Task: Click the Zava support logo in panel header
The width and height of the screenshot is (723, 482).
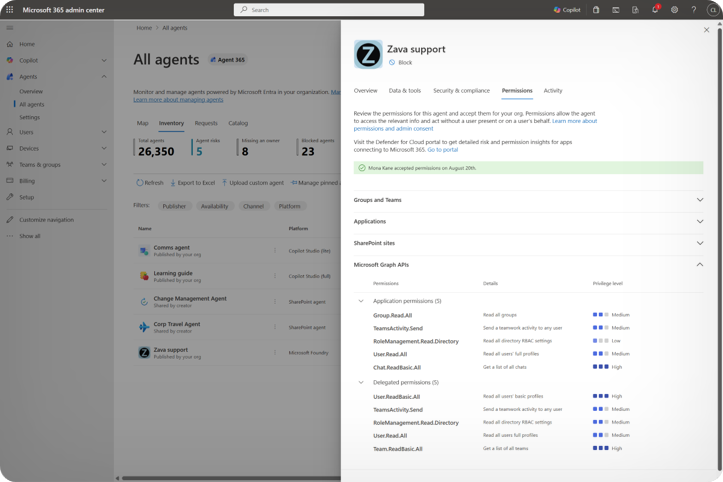Action: (x=367, y=54)
